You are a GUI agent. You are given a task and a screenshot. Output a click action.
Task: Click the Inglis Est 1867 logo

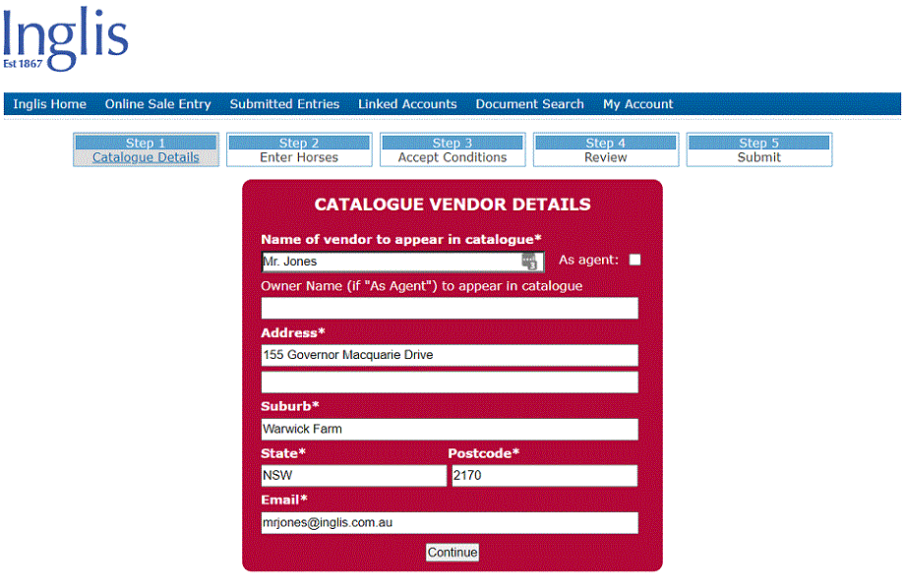click(x=65, y=38)
